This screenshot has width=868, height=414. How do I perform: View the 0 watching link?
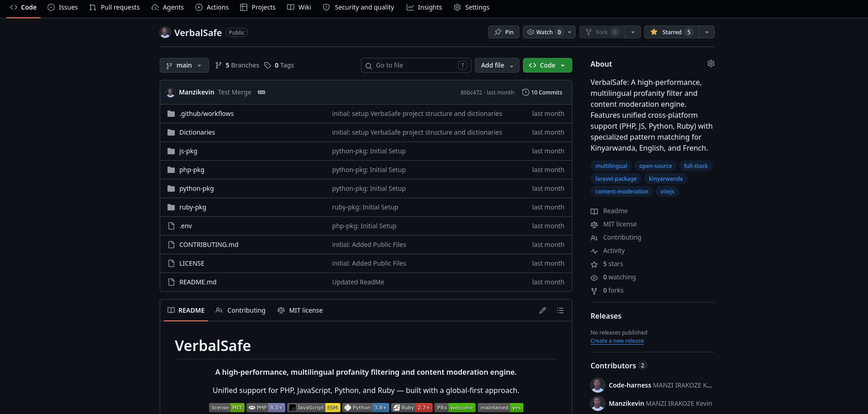[x=613, y=277]
